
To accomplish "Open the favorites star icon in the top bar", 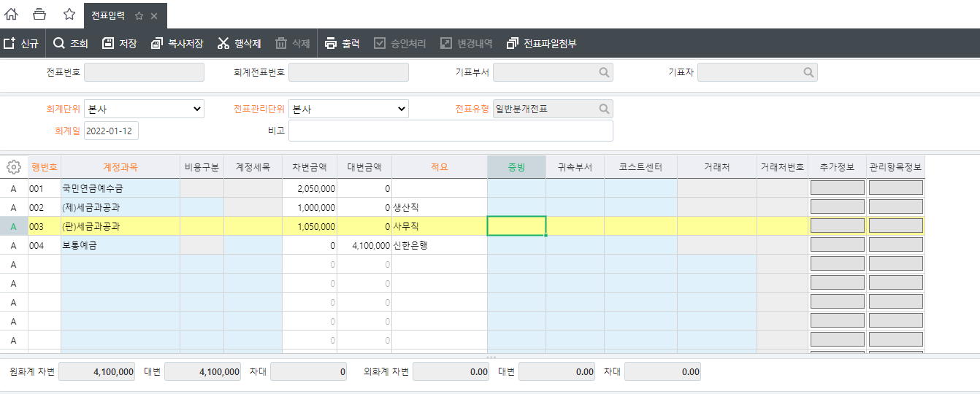I will coord(69,15).
